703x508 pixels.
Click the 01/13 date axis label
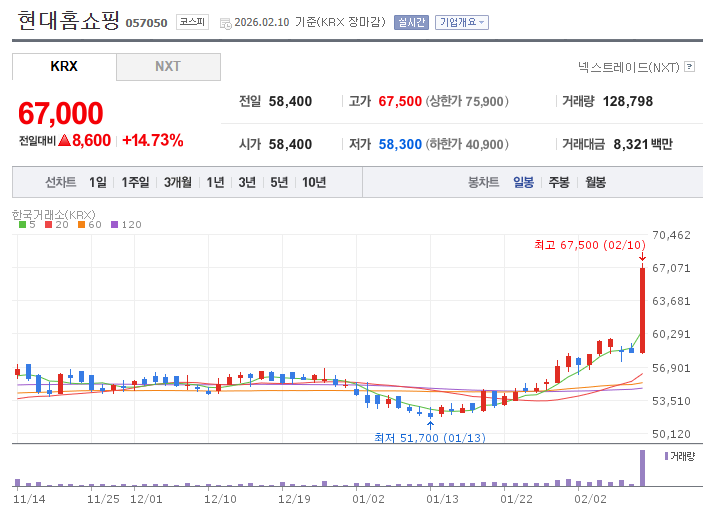point(442,499)
